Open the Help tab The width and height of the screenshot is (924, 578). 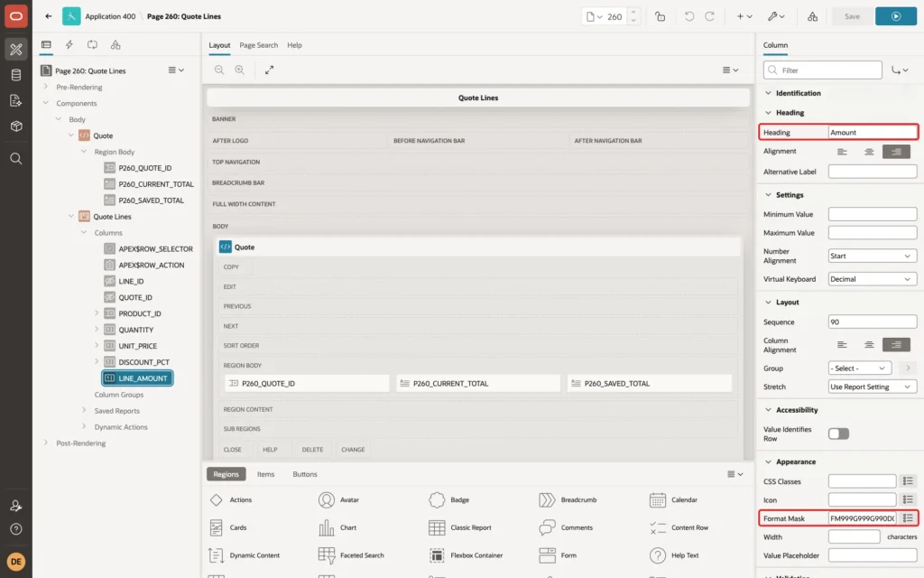294,45
